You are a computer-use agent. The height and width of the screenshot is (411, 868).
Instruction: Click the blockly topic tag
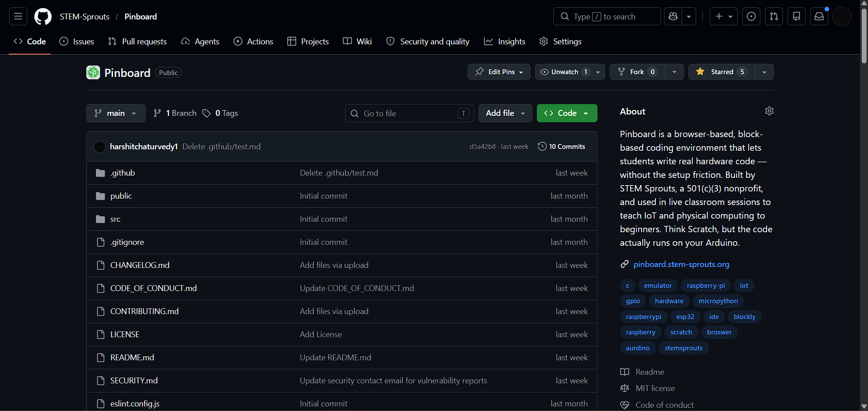click(x=745, y=317)
